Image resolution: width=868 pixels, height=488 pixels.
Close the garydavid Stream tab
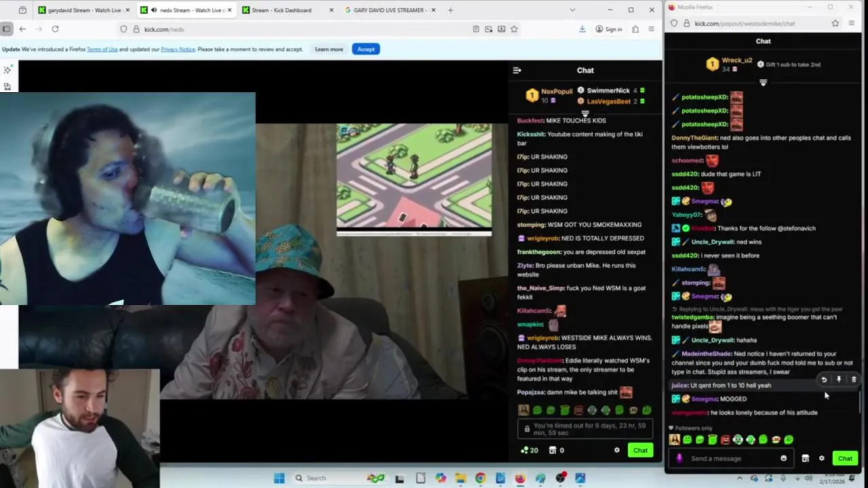128,10
